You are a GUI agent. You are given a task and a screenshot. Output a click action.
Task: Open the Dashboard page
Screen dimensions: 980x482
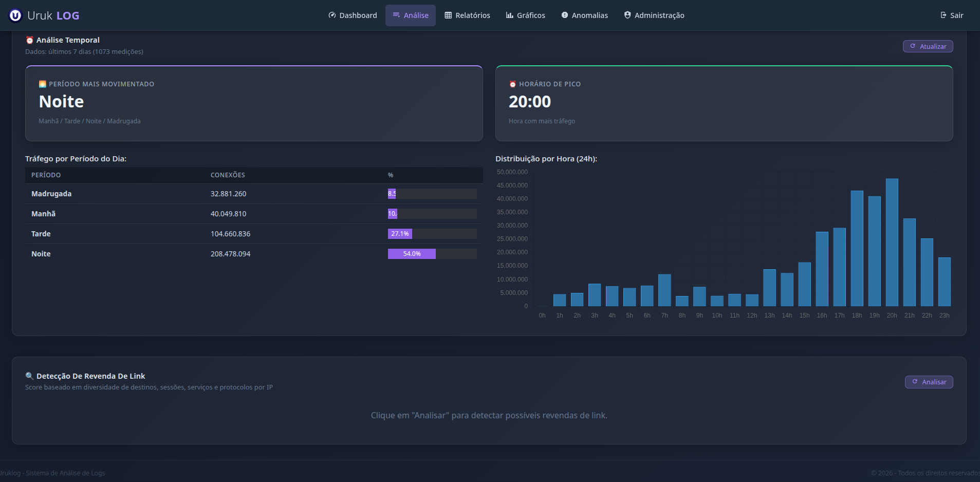pyautogui.click(x=353, y=15)
